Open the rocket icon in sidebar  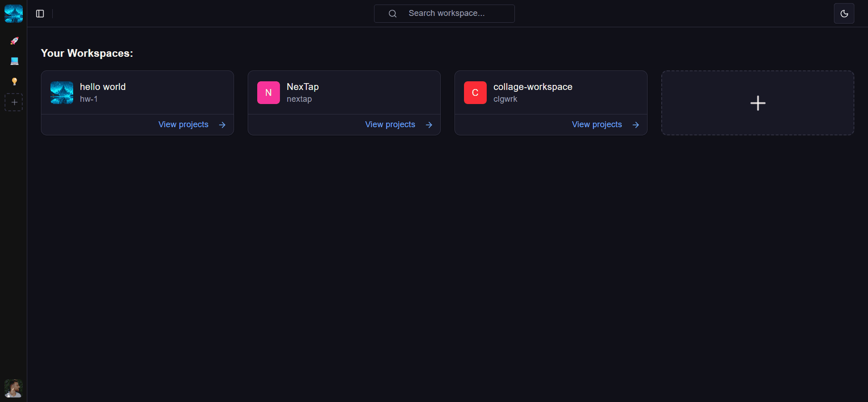click(x=14, y=41)
